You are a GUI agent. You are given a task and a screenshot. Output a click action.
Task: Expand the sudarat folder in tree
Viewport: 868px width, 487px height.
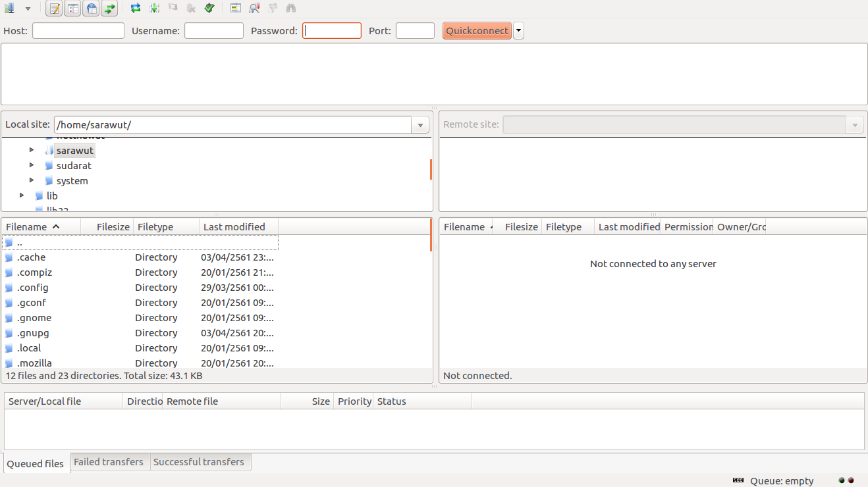point(32,165)
